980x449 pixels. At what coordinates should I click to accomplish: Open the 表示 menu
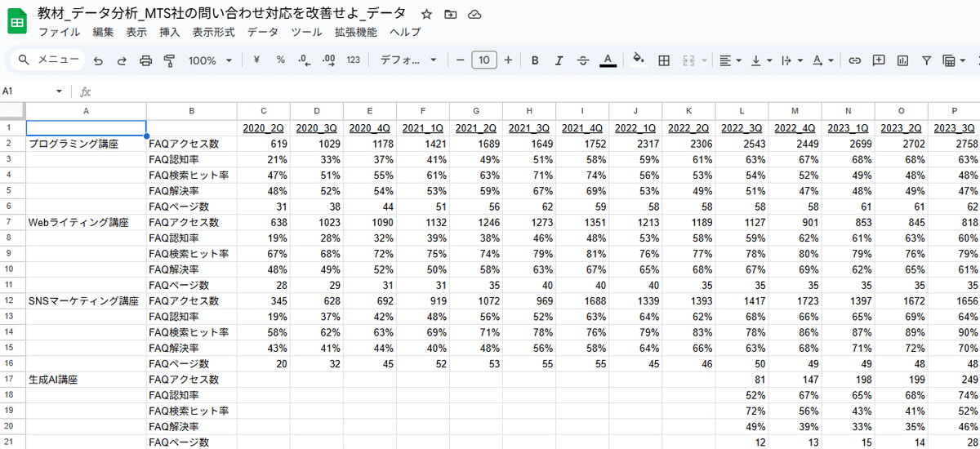click(x=136, y=33)
